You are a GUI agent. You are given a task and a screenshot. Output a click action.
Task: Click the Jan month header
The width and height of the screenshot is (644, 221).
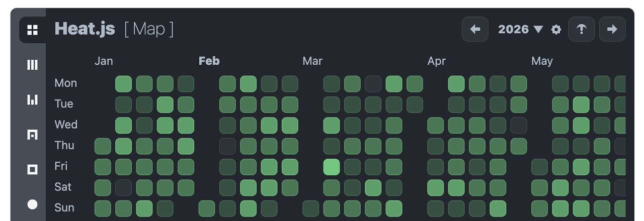tap(104, 61)
